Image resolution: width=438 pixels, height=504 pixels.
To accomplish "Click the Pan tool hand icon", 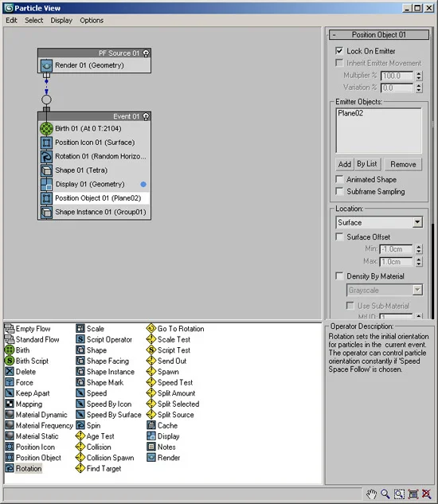I will tap(371, 494).
